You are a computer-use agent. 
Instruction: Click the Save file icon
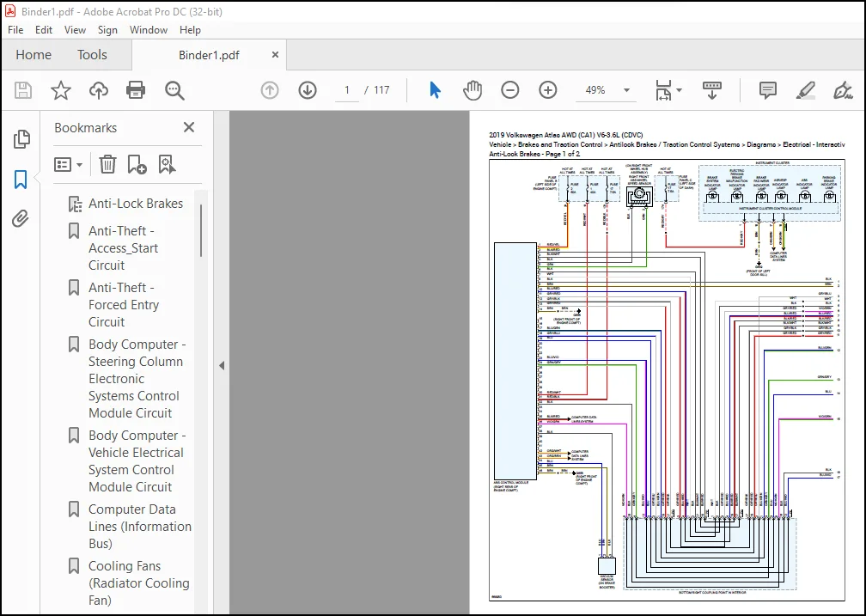(23, 90)
